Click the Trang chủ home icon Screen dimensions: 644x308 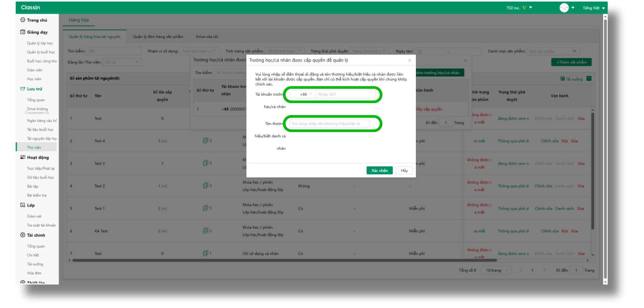pyautogui.click(x=23, y=20)
